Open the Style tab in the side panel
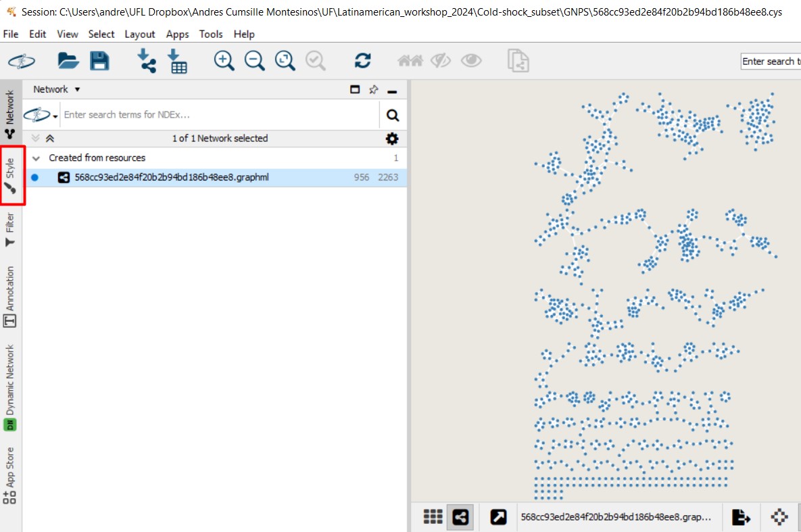801x532 pixels. click(11, 176)
